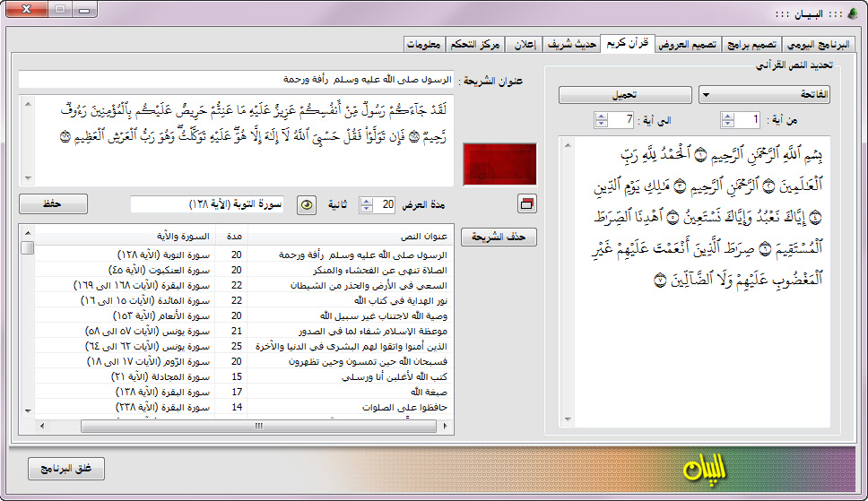Decrease the مدة العرض duration stepper
The image size is (868, 501).
pos(367,209)
